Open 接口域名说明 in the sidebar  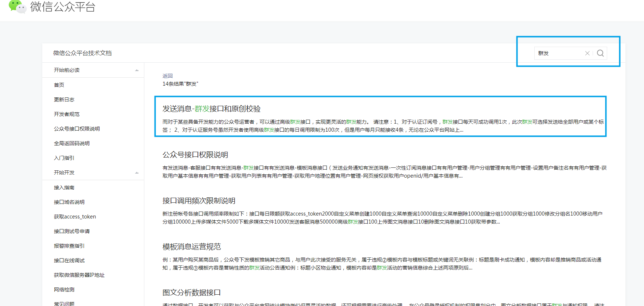[x=69, y=202]
